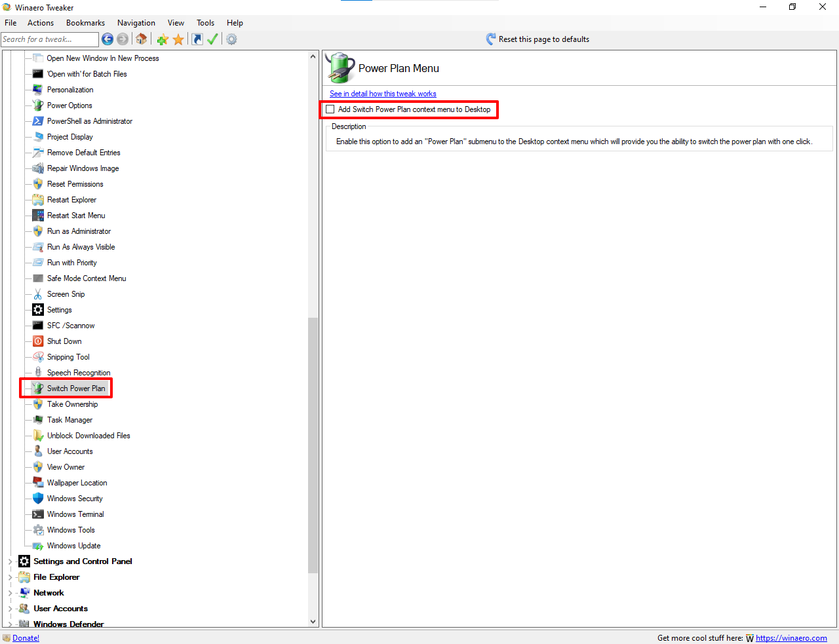The height and width of the screenshot is (644, 839).
Task: Click the add bookmark star-plus icon
Action: click(x=163, y=39)
